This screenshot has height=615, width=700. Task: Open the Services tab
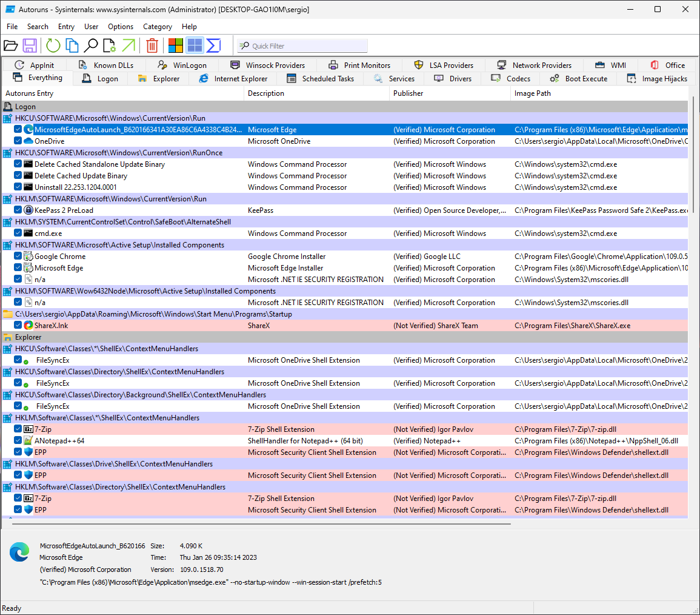click(x=394, y=79)
